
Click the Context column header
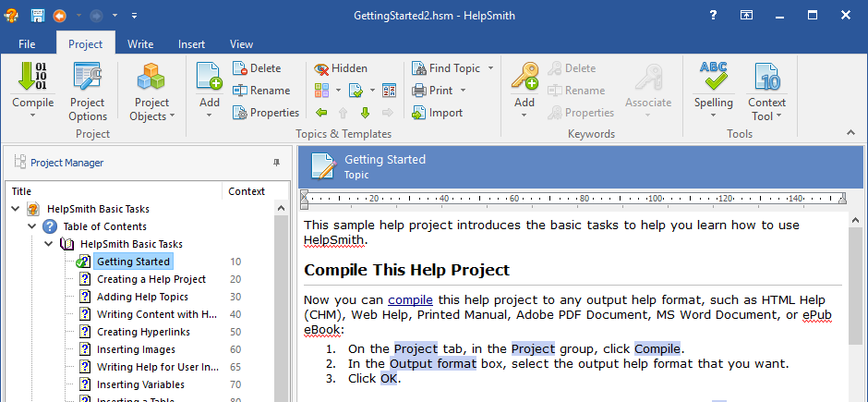click(247, 191)
